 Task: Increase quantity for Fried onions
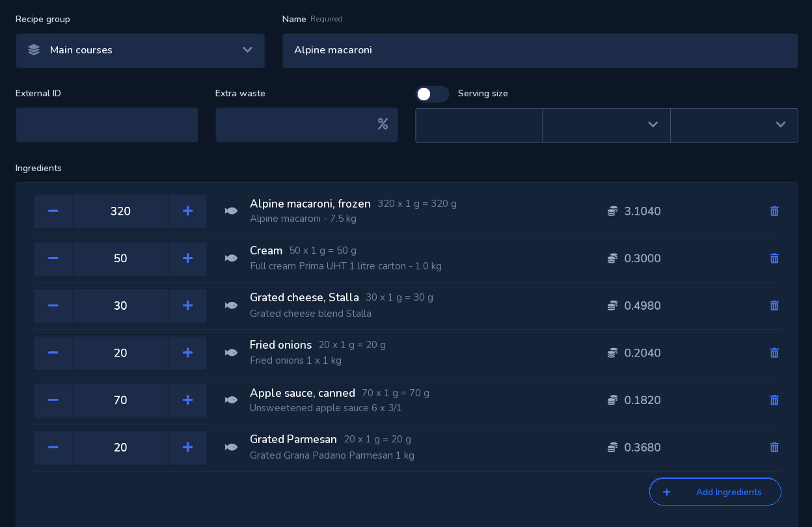[187, 353]
